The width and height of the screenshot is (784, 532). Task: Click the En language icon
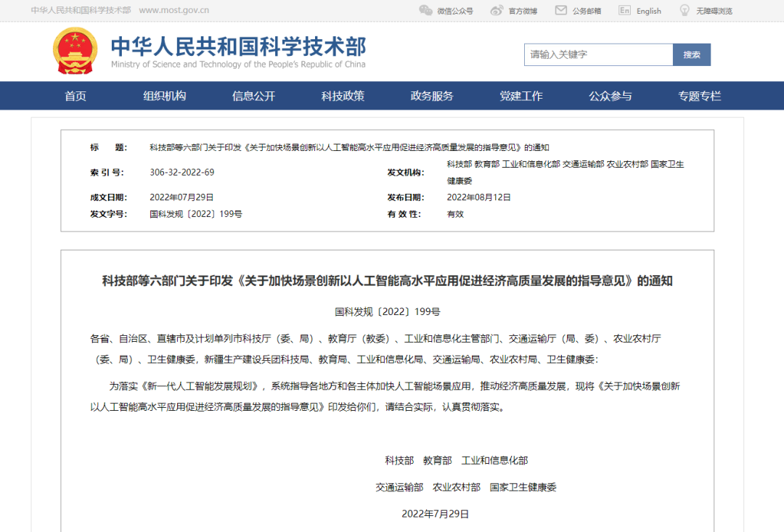[624, 10]
